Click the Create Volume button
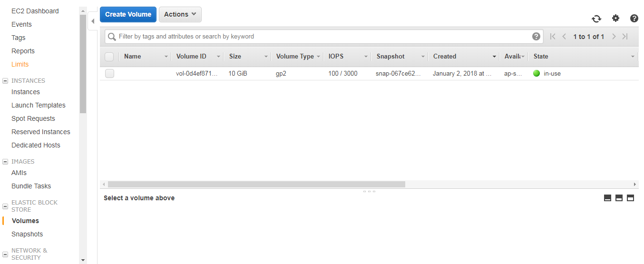This screenshot has width=644, height=264. point(128,14)
